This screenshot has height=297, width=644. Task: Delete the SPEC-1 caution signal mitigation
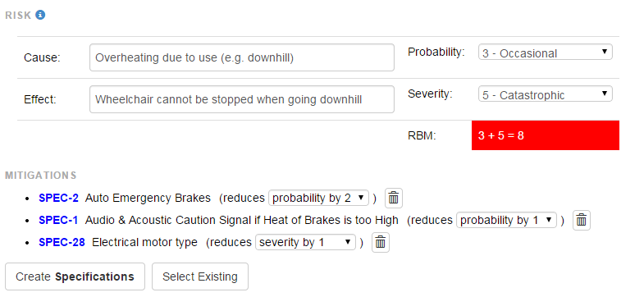[581, 221]
